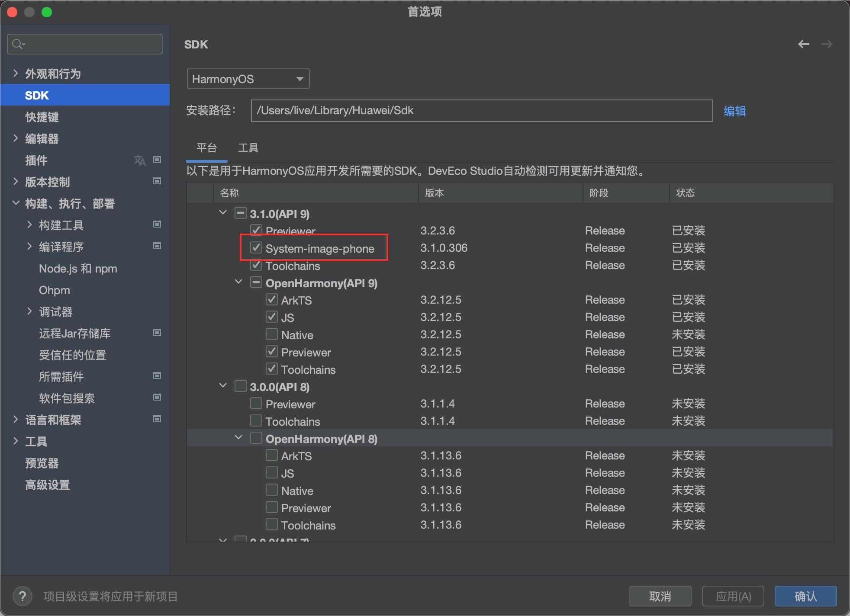Image resolution: width=850 pixels, height=616 pixels.
Task: Toggle the System-image-phone checkbox
Action: pyautogui.click(x=256, y=248)
